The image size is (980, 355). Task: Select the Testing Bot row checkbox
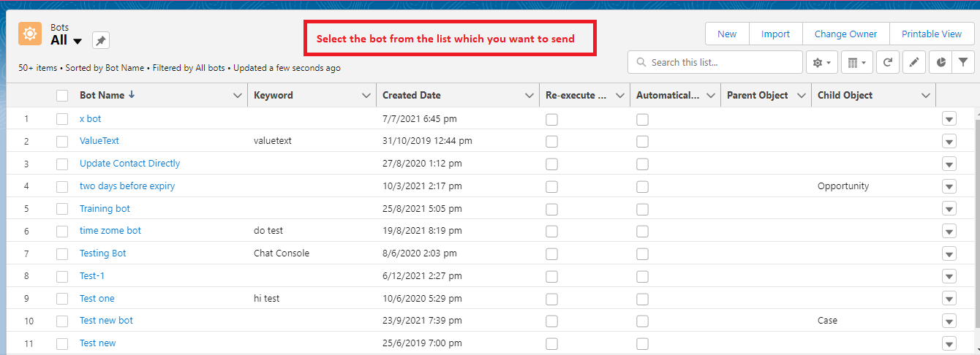62,253
